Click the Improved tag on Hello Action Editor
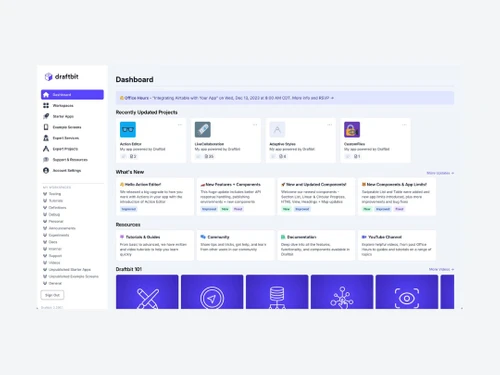 [x=129, y=209]
